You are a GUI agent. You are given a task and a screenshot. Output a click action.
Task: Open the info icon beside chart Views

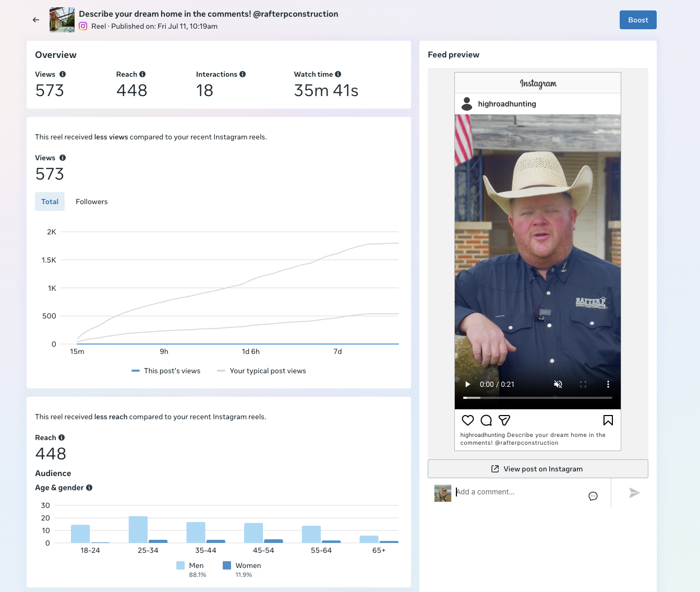coord(63,158)
